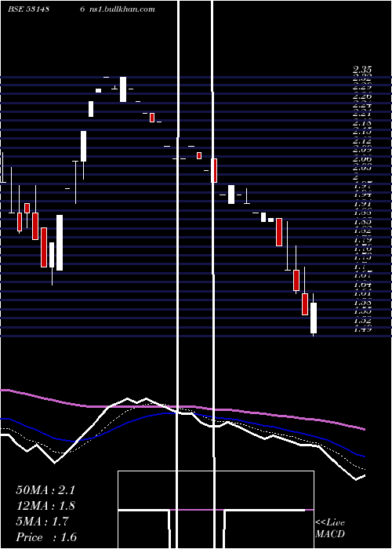Click the 1.82 price axis label
Screen dimensions: 392x549
point(362,231)
